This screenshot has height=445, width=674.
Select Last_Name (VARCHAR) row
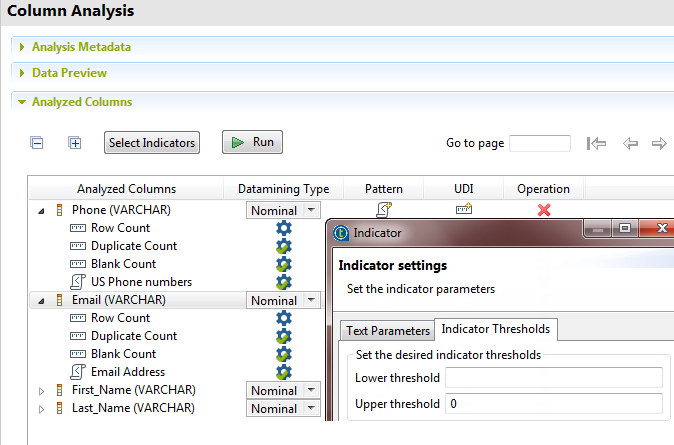pyautogui.click(x=133, y=408)
